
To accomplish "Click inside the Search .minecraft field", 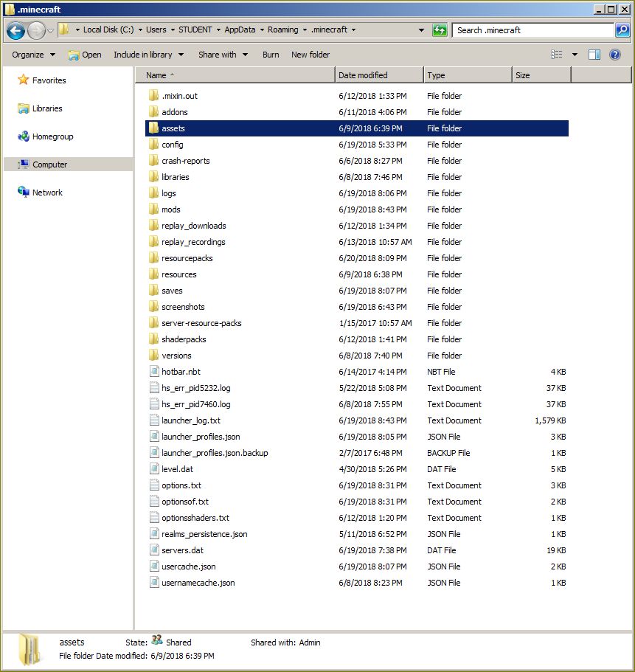I will 531,30.
